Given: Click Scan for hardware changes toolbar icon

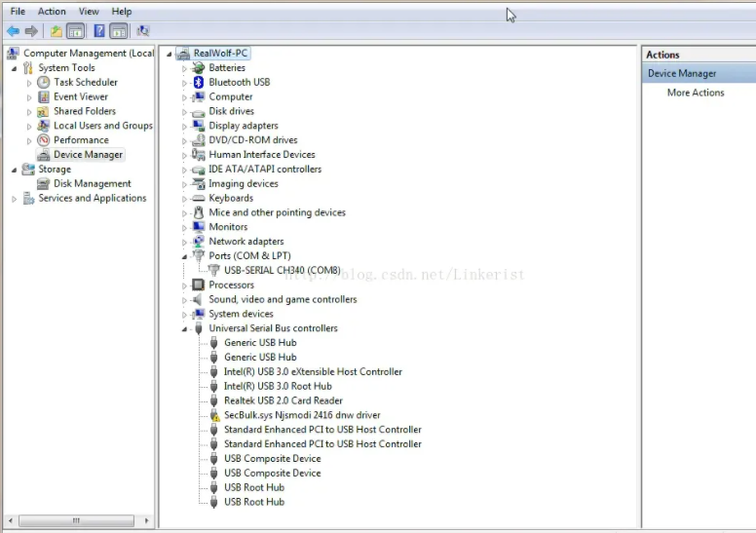Looking at the screenshot, I should (x=142, y=31).
